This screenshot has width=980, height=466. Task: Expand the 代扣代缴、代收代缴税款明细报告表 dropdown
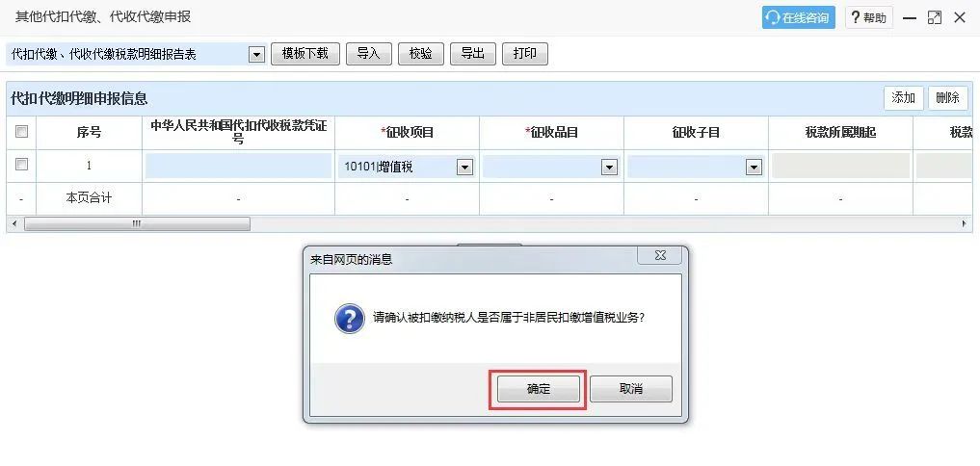tap(256, 55)
